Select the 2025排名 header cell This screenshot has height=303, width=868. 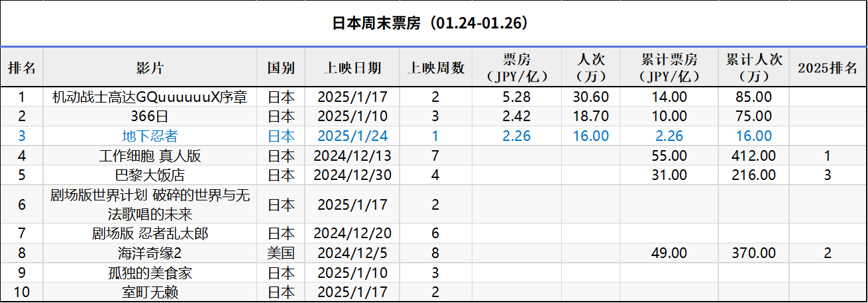(828, 67)
